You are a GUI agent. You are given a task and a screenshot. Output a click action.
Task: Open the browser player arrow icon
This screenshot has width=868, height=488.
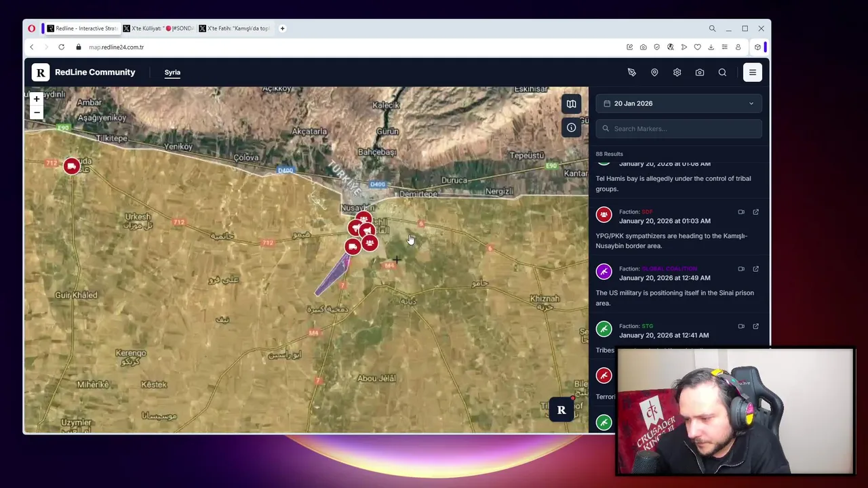tap(684, 47)
